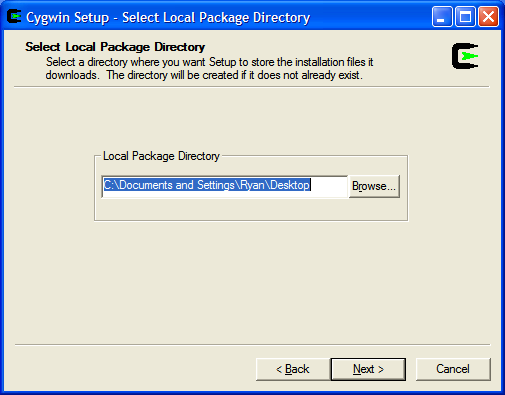Click the Cygwin icon in the title bar
Viewport: 505px width, 395px height.
point(14,17)
